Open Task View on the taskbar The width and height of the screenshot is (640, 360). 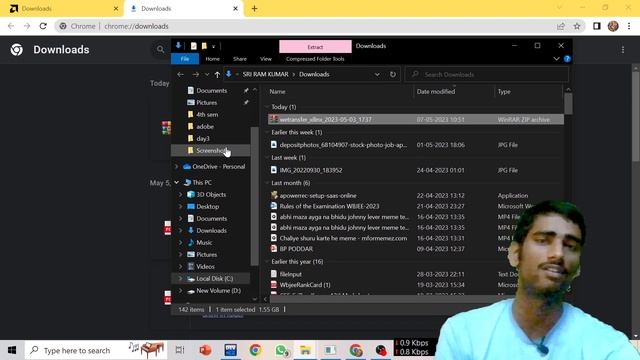pos(180,350)
